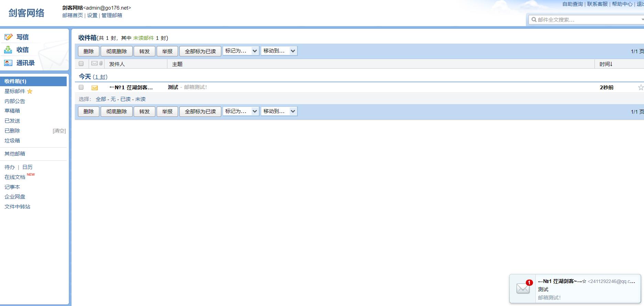
Task: Click the bottom 删除 button
Action: [x=89, y=112]
